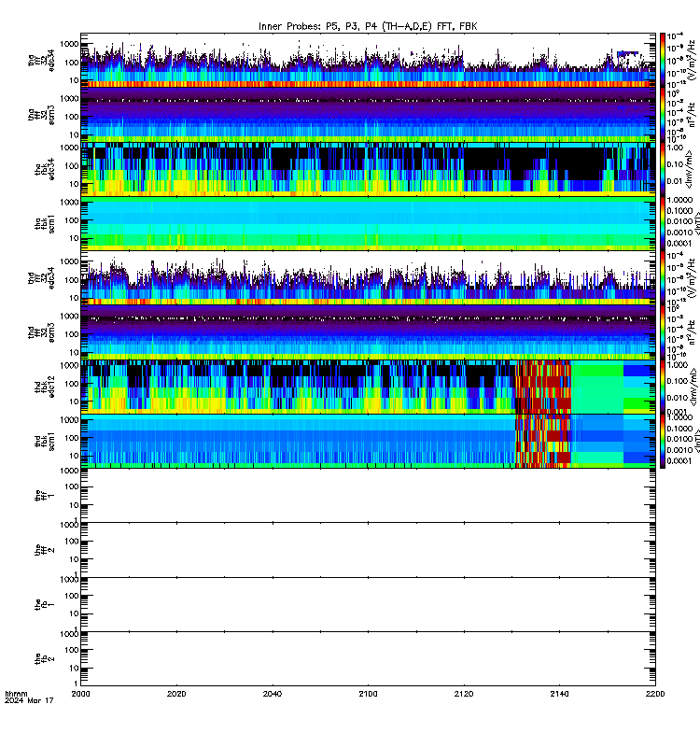Click the empty "the fb 1" plot panel

pos(368,604)
